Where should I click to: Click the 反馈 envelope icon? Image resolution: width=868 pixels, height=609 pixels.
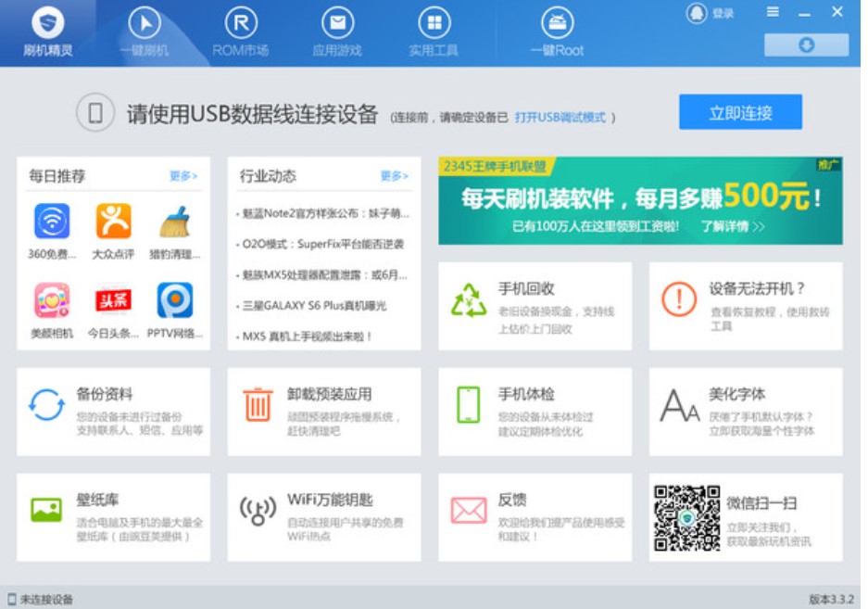(469, 510)
